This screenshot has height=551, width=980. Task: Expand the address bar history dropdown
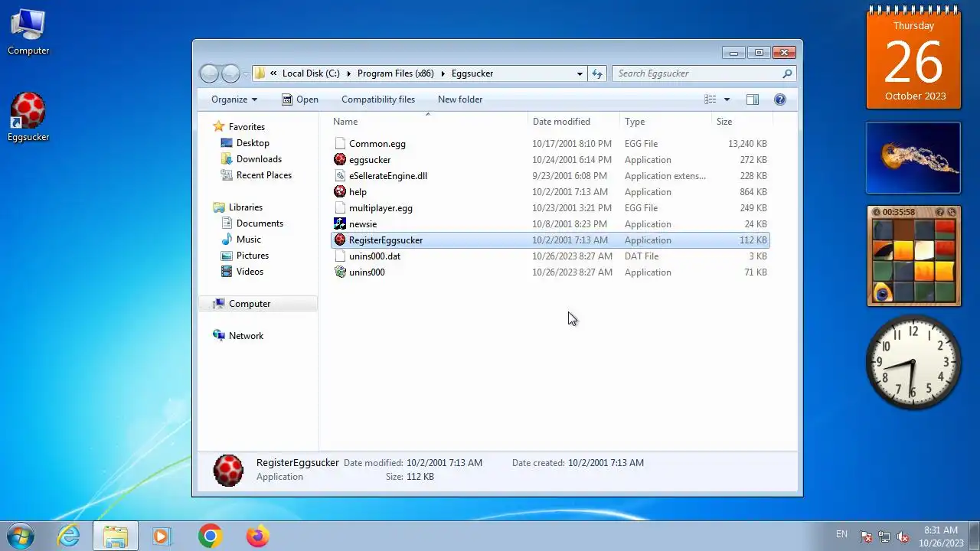coord(580,73)
